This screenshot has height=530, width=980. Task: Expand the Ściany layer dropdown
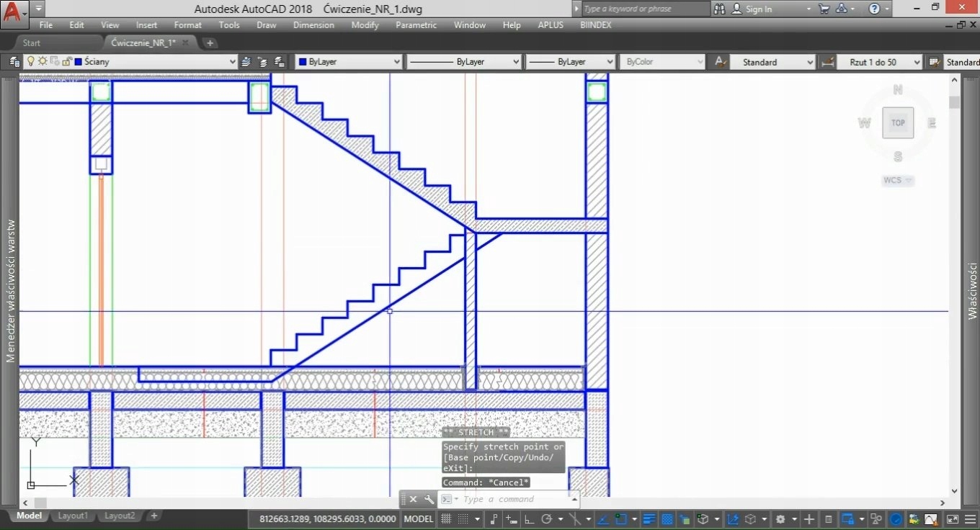(x=232, y=62)
